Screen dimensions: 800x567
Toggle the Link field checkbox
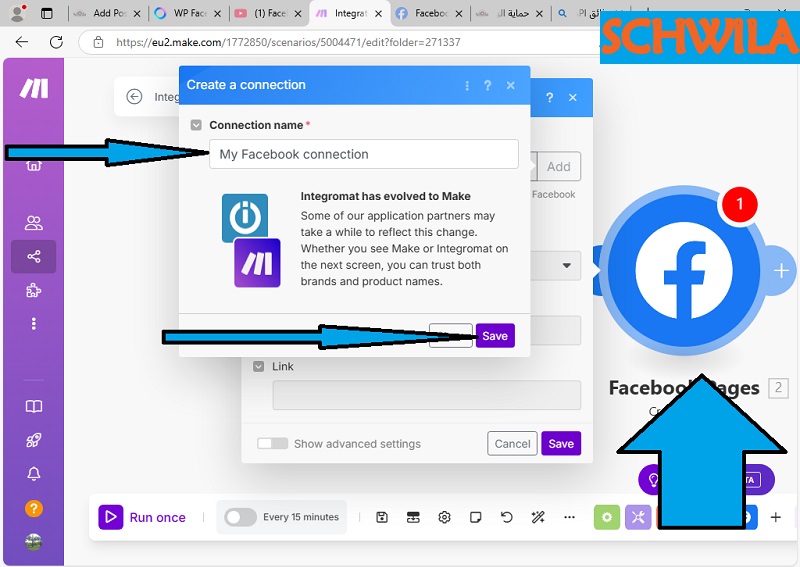pos(259,366)
